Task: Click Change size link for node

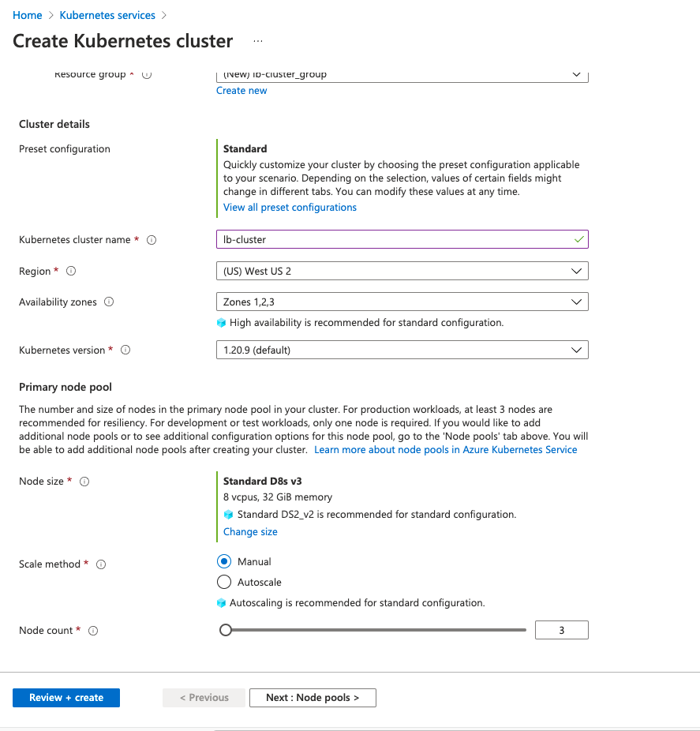Action: click(250, 532)
